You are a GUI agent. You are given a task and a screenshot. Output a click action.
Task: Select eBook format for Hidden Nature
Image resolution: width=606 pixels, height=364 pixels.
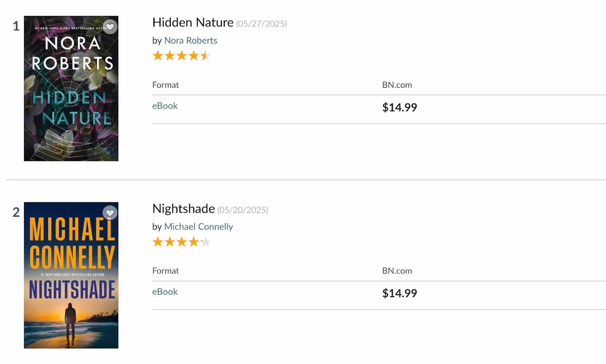point(165,106)
